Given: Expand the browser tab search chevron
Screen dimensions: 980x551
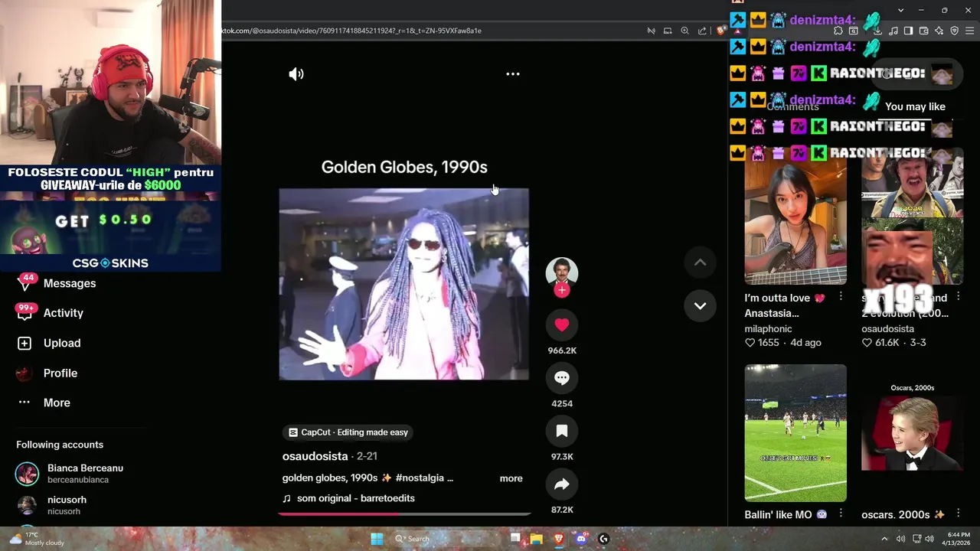Looking at the screenshot, I should (x=900, y=10).
